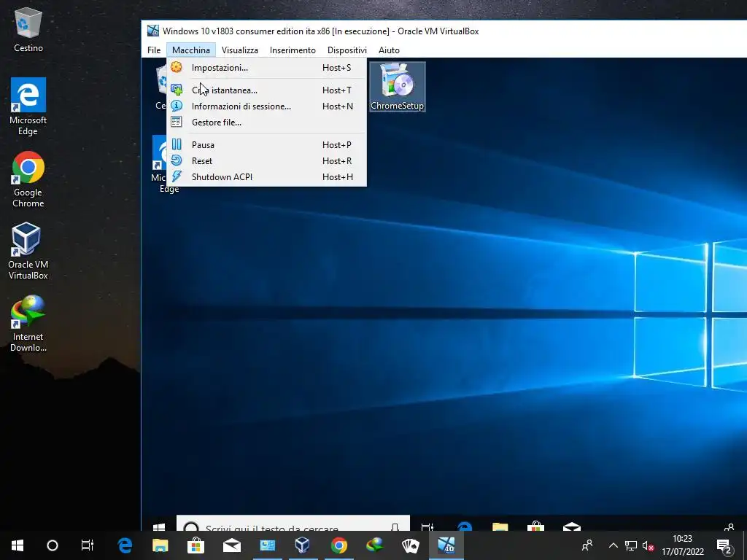Open People icon in host system tray

587,545
